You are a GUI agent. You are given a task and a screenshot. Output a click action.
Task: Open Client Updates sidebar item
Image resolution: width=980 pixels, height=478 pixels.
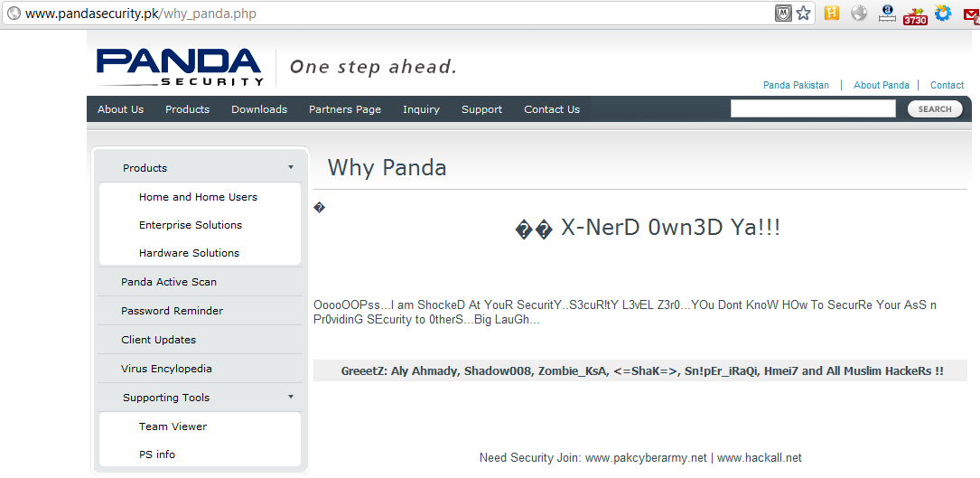(159, 340)
